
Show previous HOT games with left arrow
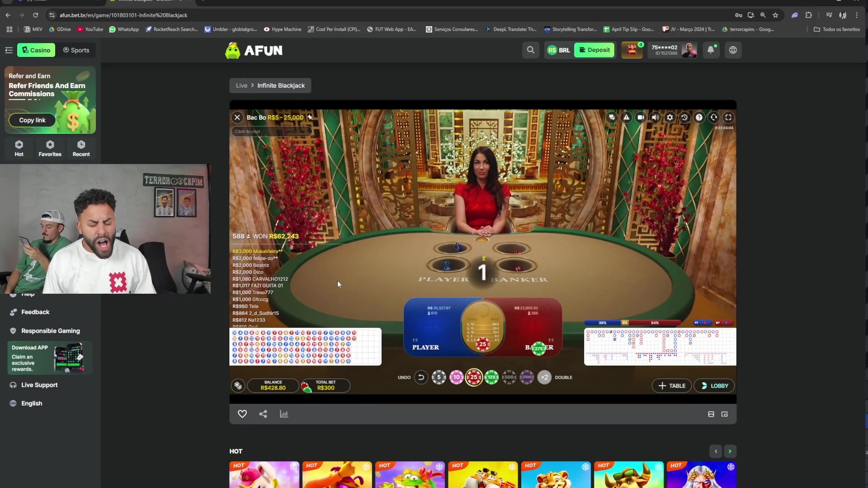pyautogui.click(x=716, y=451)
